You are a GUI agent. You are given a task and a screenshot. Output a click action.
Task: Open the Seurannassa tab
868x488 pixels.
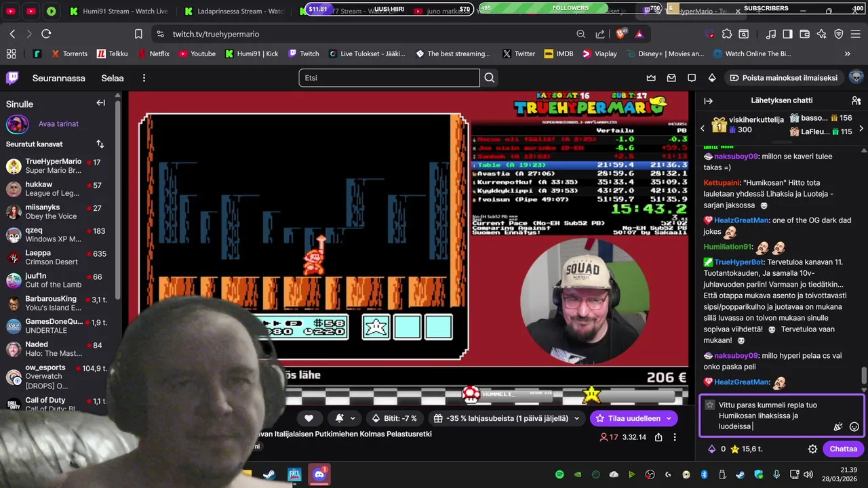59,78
